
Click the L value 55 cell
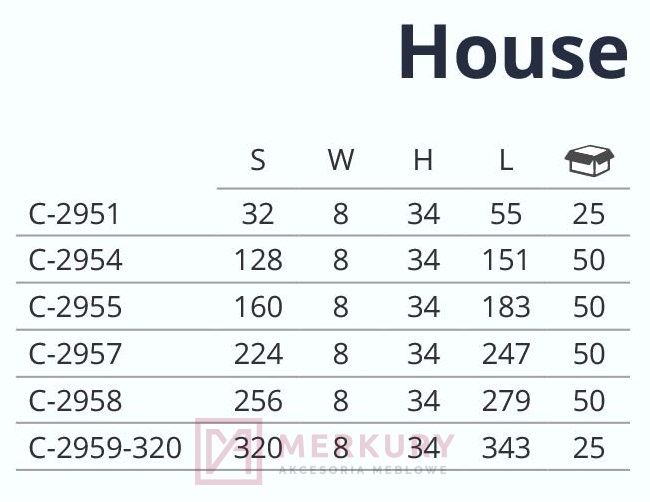point(505,214)
